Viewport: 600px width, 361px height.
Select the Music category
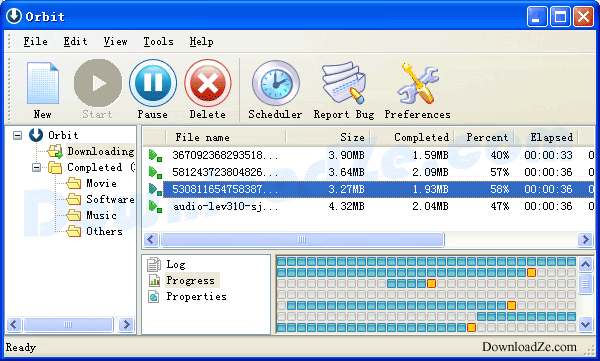(101, 215)
